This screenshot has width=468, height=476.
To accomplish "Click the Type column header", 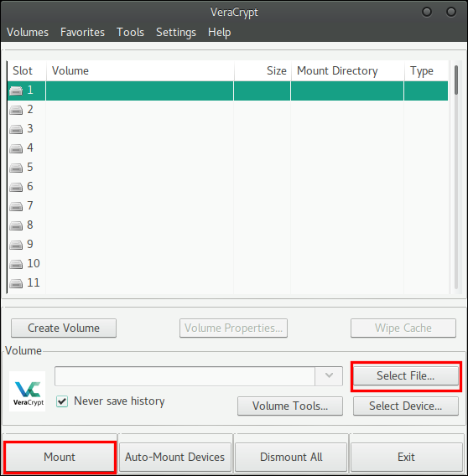I will pyautogui.click(x=426, y=70).
